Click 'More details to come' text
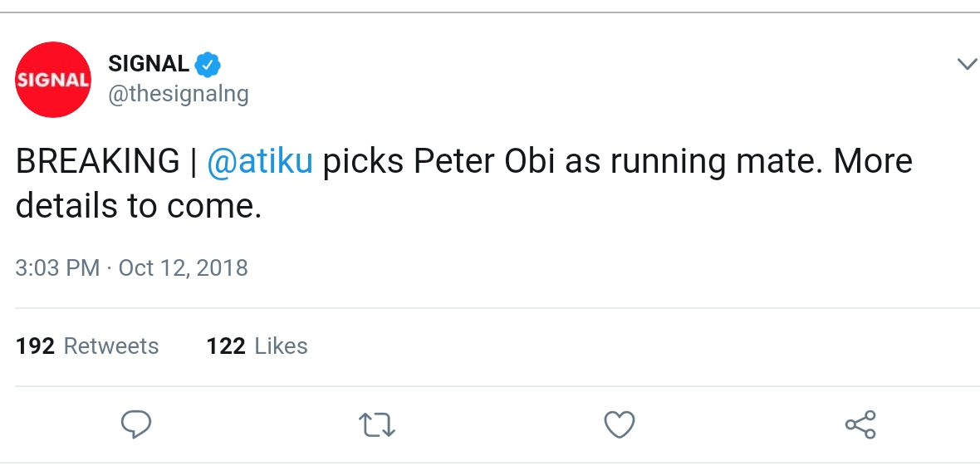 pyautogui.click(x=140, y=206)
